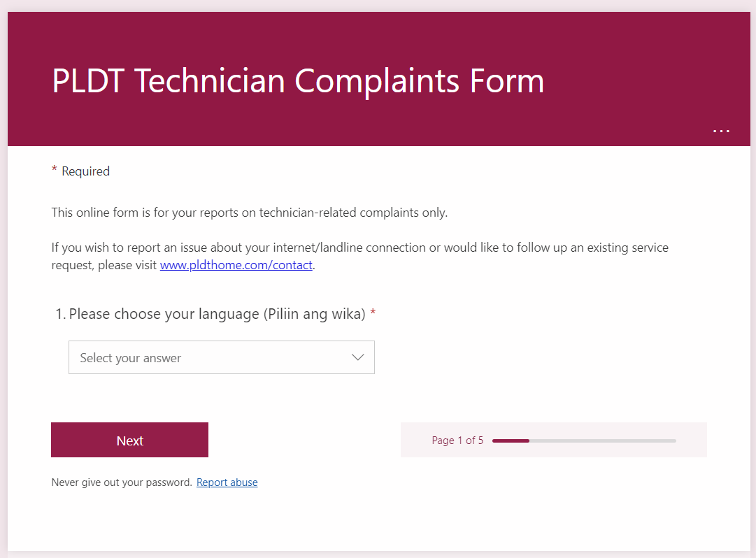Open the More form options ellipsis menu

(721, 131)
